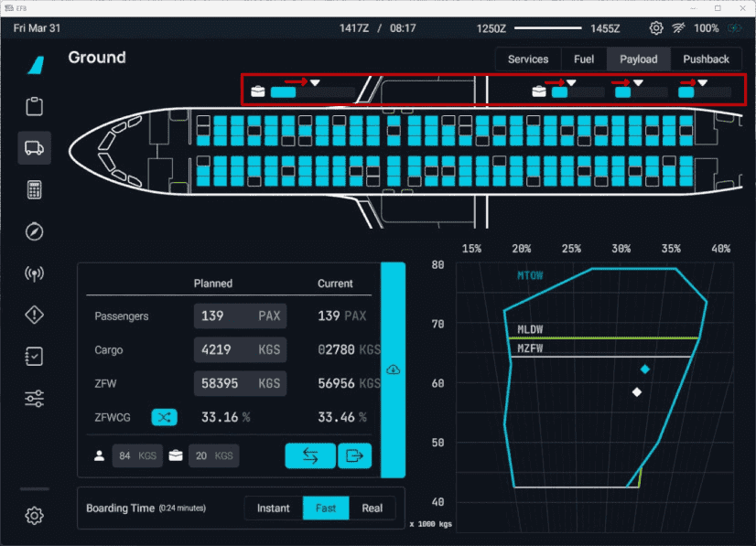Click the forward cargo hold load bar

(312, 92)
